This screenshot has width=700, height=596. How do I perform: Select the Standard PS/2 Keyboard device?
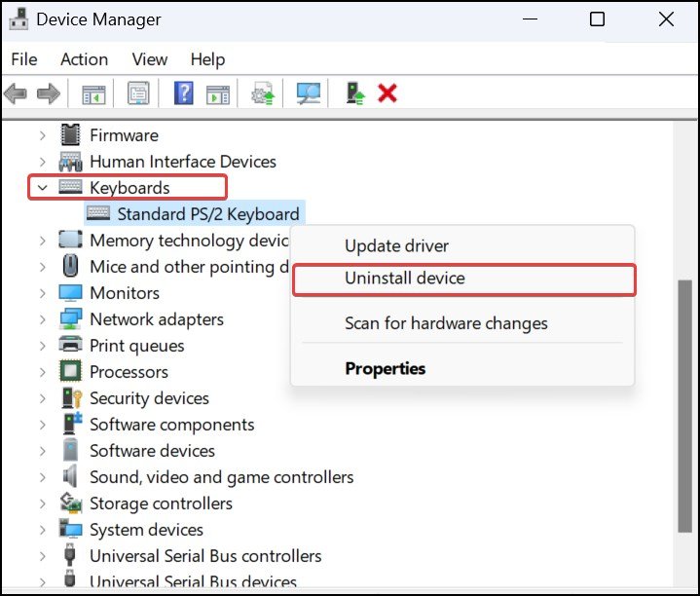[x=207, y=214]
